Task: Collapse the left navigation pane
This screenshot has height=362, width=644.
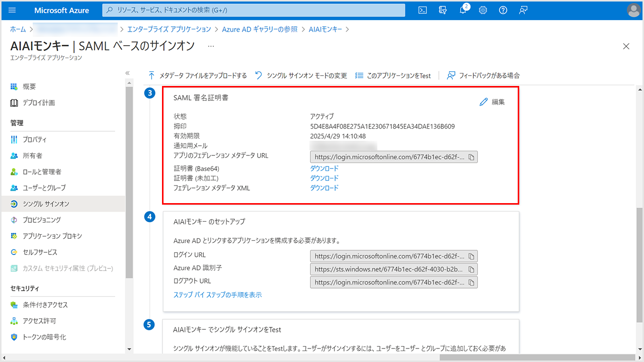Action: (x=128, y=73)
